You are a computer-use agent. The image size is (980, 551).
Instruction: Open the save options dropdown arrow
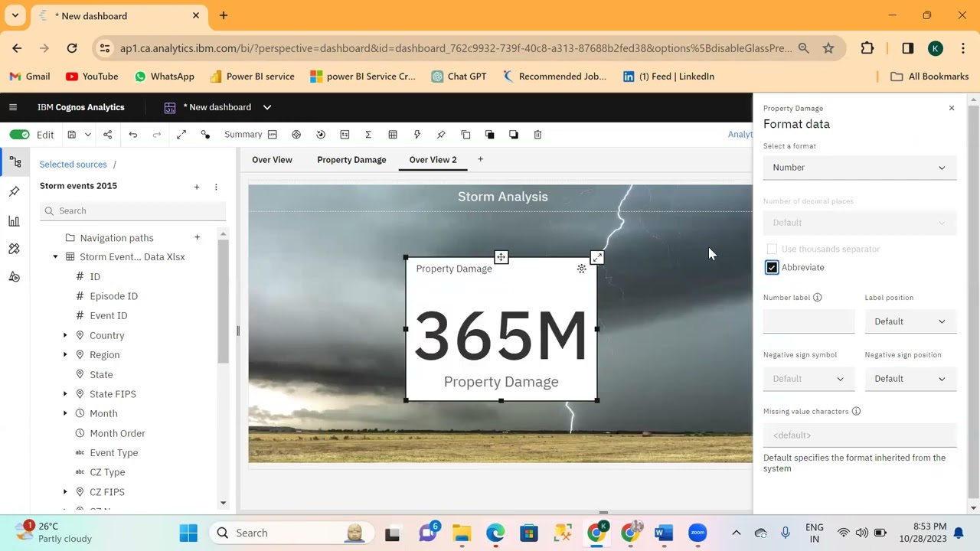[87, 135]
